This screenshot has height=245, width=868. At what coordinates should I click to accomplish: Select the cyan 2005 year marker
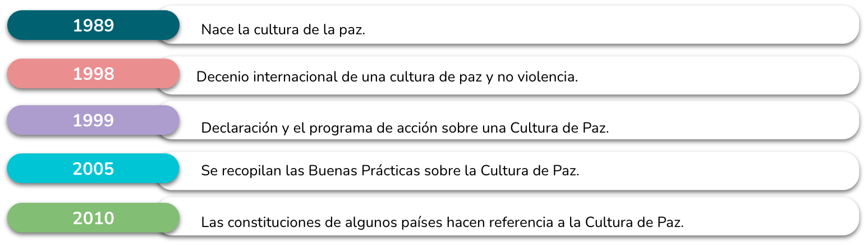(x=93, y=169)
